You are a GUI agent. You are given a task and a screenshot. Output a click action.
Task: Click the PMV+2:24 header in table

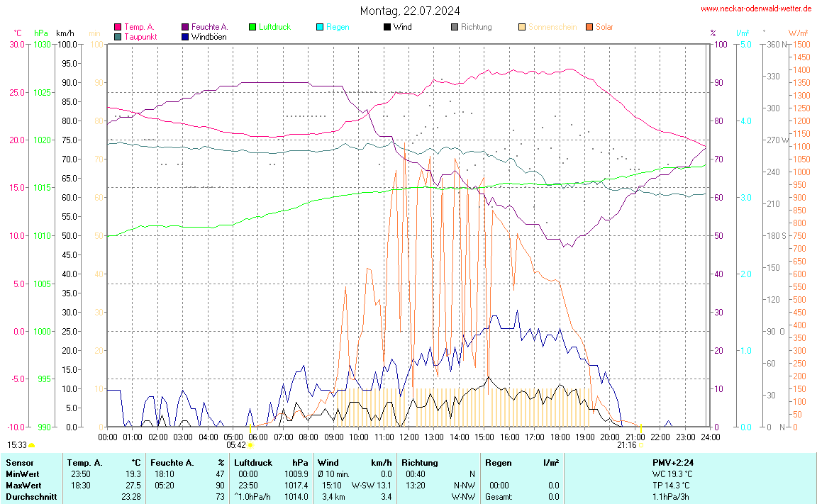point(672,463)
